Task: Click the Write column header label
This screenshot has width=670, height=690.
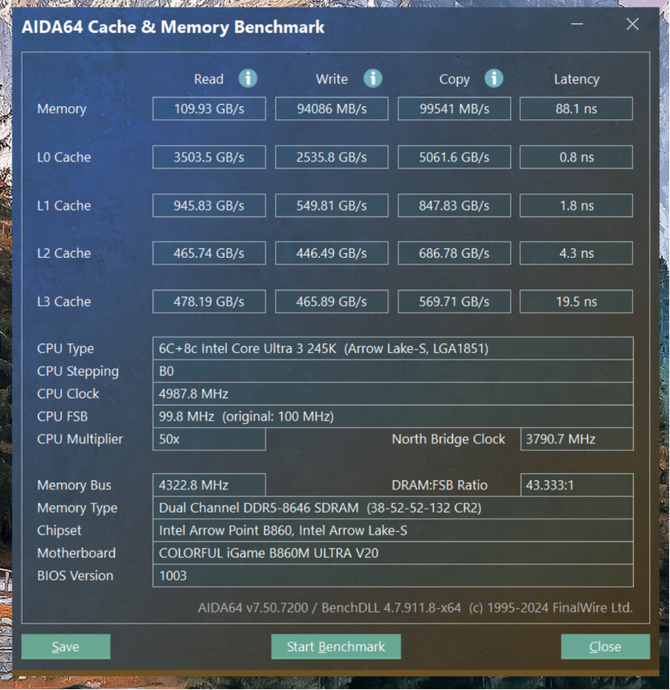Action: tap(332, 79)
